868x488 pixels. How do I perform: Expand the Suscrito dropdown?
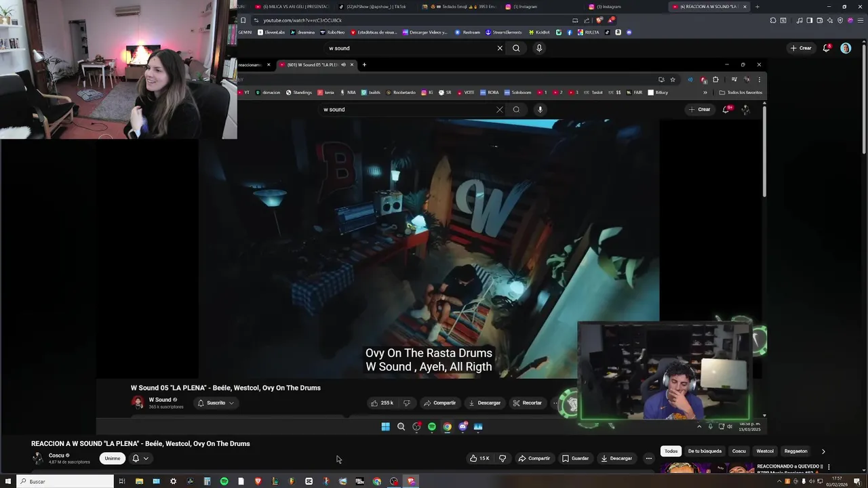(216, 403)
